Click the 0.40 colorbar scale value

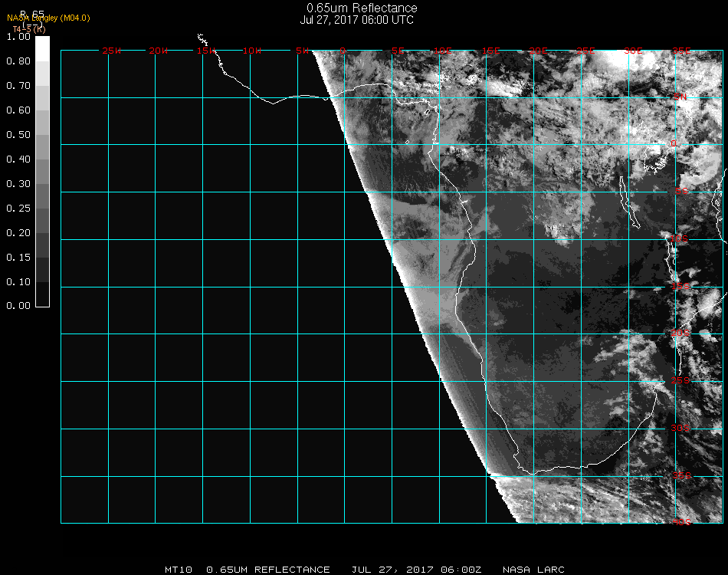click(18, 159)
